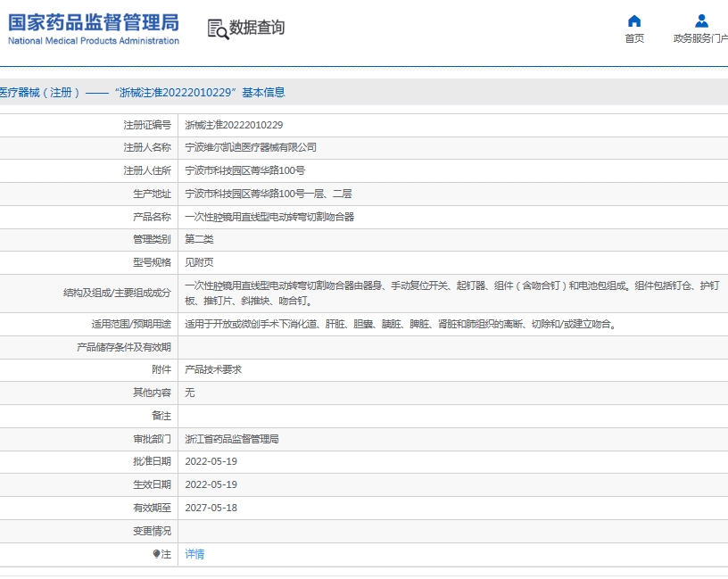Click the 见附页 value
Viewport: 728px width, 579px height.
click(x=199, y=262)
